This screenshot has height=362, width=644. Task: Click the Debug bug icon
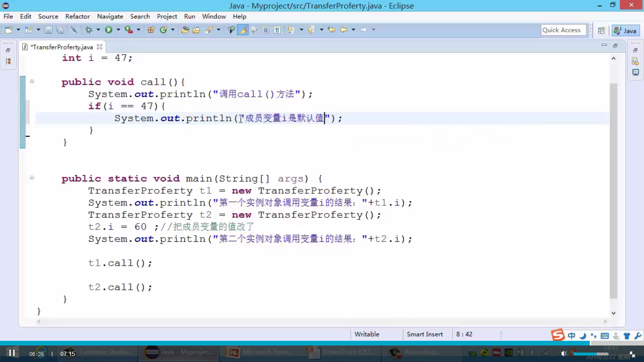coord(89,30)
